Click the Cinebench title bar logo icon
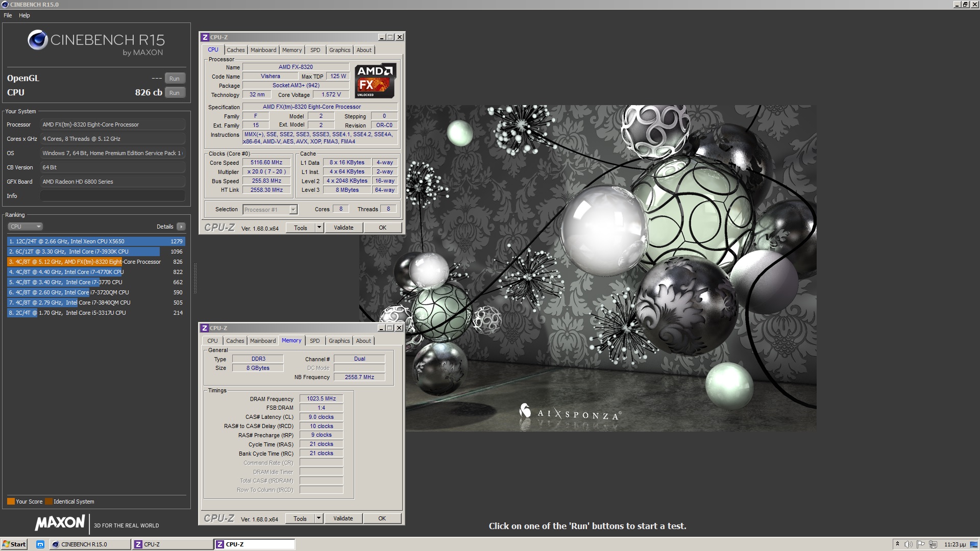The image size is (980, 551). tap(5, 5)
